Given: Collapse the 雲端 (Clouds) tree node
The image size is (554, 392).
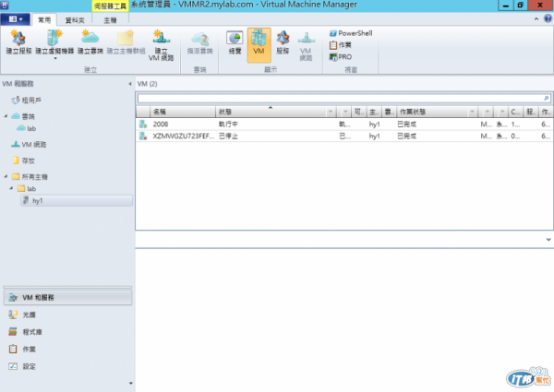Looking at the screenshot, I should [6, 116].
